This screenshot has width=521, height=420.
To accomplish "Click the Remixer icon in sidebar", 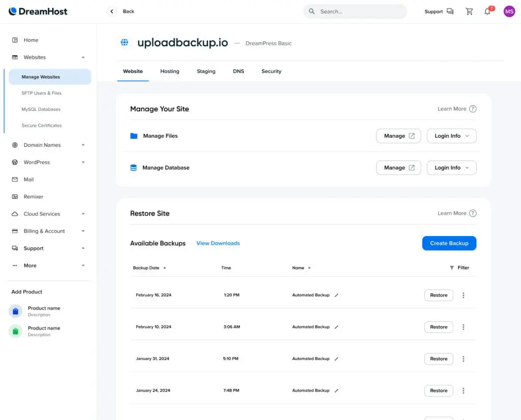I will [x=15, y=197].
